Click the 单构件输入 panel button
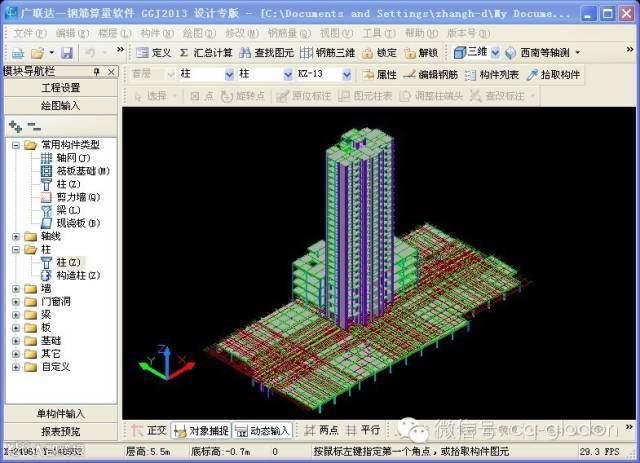The width and height of the screenshot is (640, 463). 61,414
